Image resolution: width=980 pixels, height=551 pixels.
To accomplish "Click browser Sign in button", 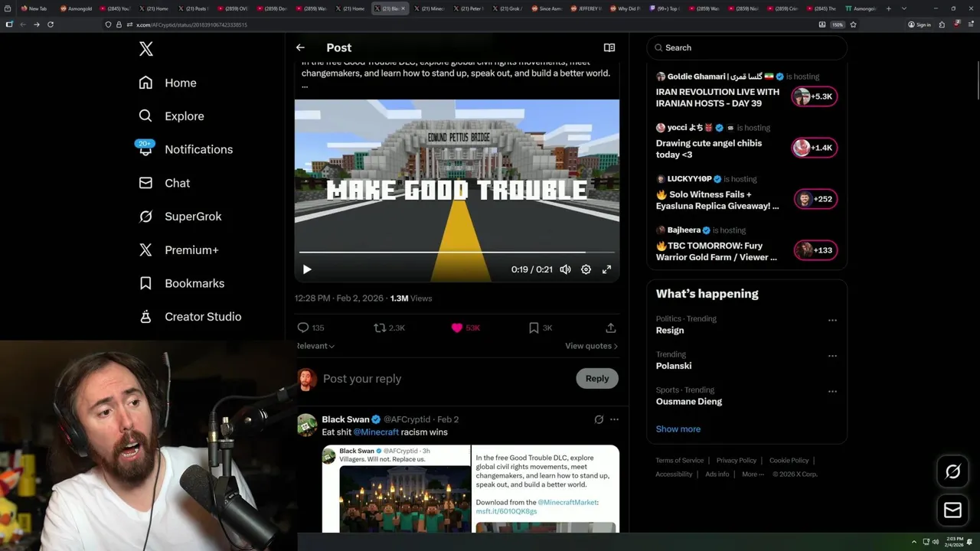I will [x=920, y=24].
